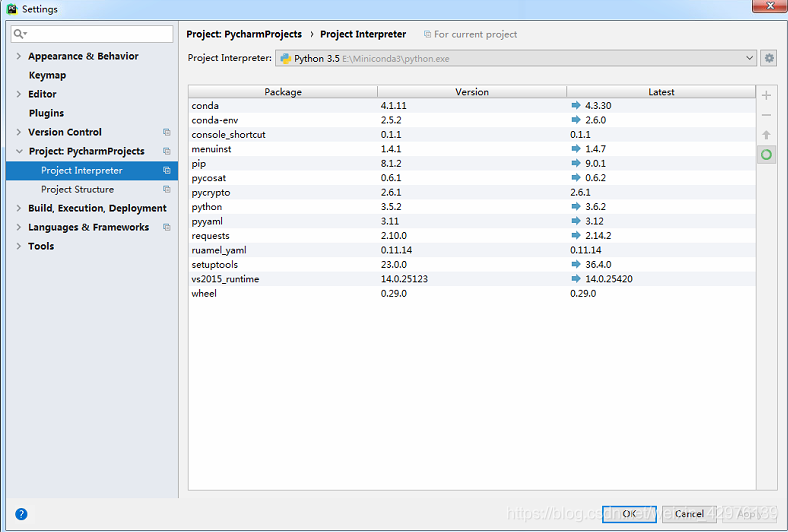This screenshot has height=532, width=788.
Task: Click the install package plus icon
Action: click(766, 95)
